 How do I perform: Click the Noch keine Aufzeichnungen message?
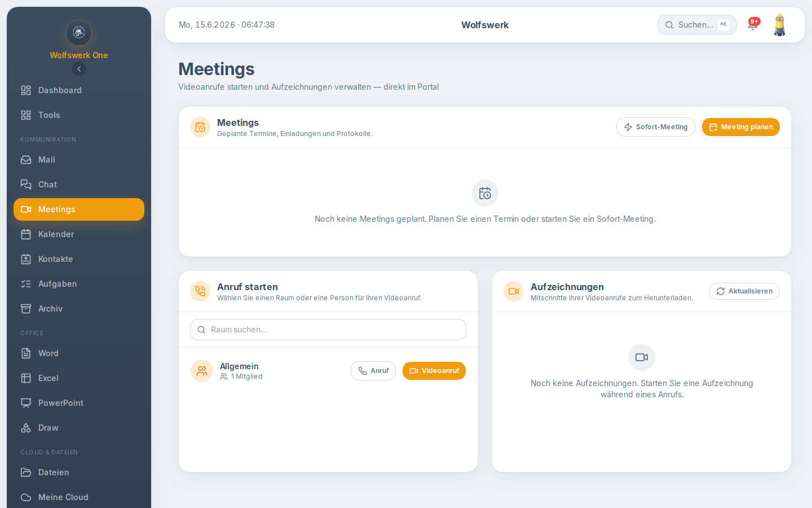click(642, 389)
